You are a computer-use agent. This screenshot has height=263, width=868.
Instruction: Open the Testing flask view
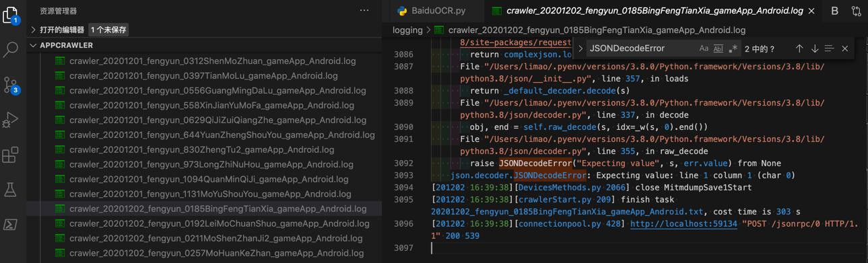point(11,190)
